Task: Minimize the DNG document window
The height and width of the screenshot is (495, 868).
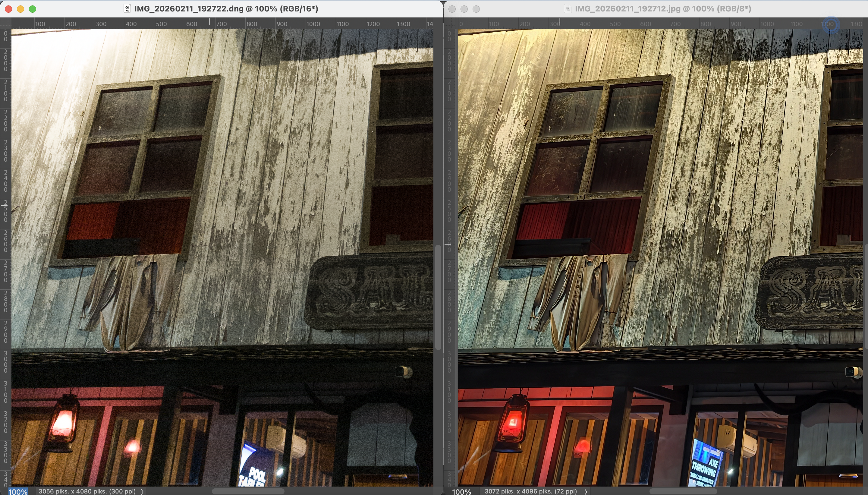Action: [20, 9]
